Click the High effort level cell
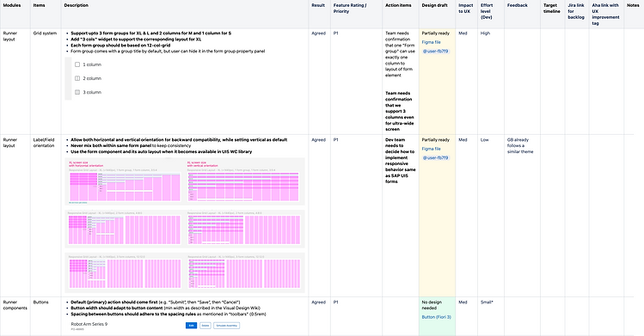This screenshot has height=336, width=644. tap(485, 34)
